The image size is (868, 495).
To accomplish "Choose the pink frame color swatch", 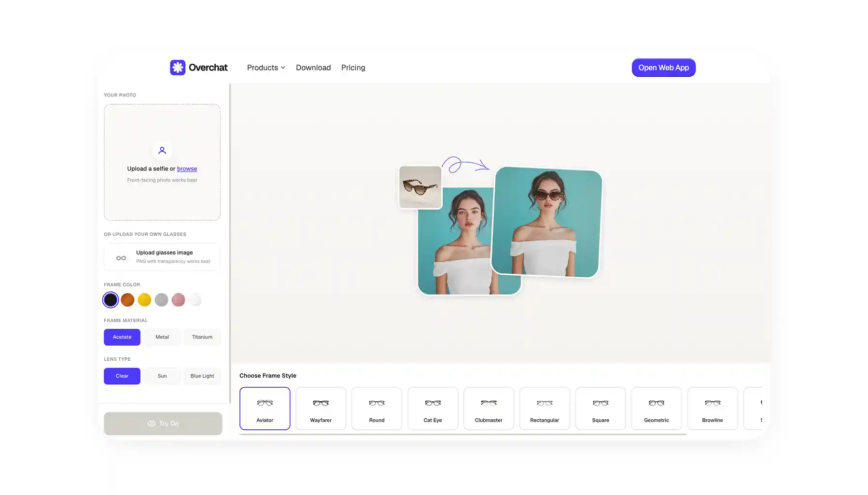I will tap(178, 299).
